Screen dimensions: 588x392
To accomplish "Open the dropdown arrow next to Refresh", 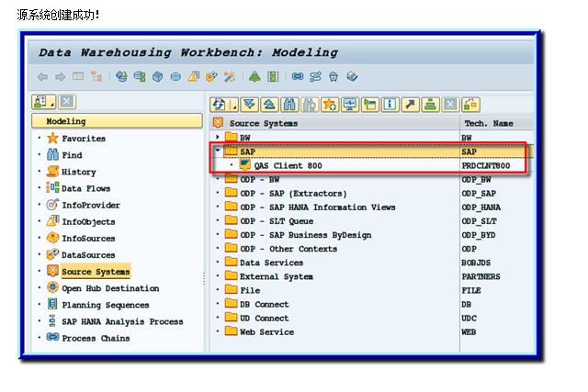I will click(234, 105).
